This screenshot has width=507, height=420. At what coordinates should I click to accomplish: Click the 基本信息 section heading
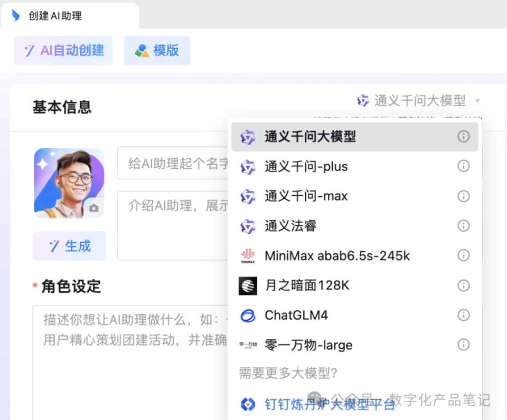62,107
